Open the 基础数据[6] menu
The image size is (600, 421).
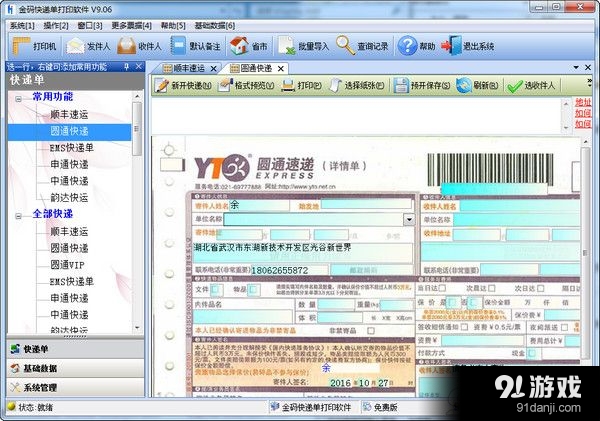pos(215,26)
